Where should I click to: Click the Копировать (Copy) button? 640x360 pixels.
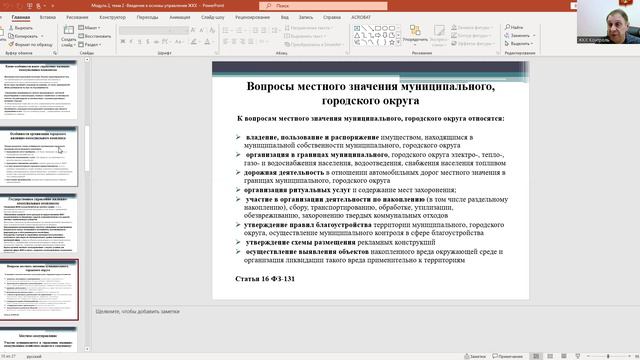click(23, 36)
